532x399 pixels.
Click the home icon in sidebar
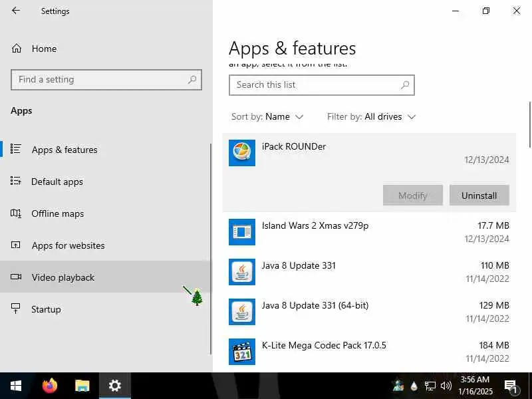point(16,49)
